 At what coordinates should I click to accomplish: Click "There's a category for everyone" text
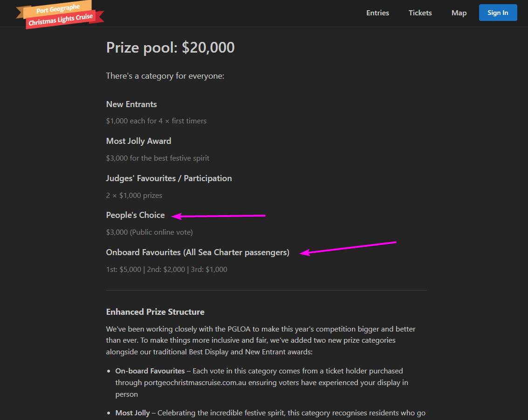tap(165, 76)
